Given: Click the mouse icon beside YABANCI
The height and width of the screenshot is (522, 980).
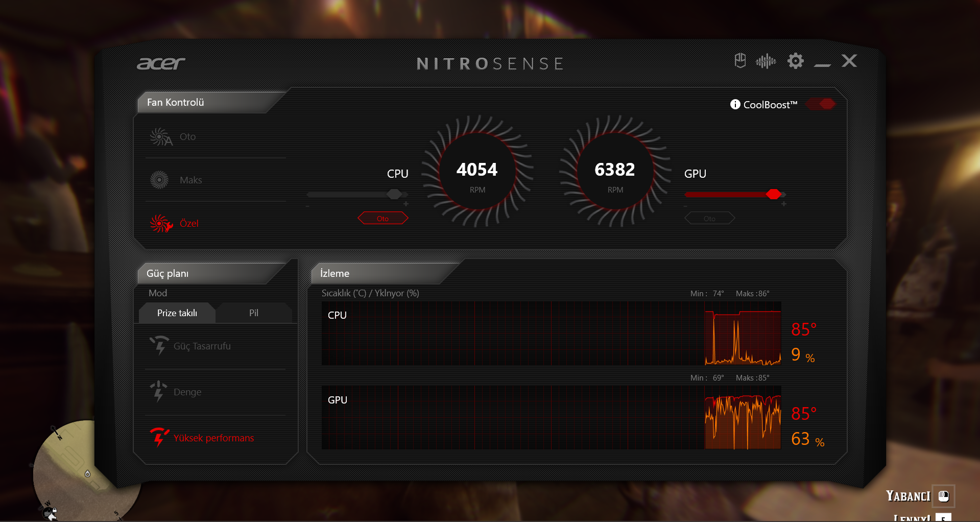Looking at the screenshot, I should point(944,496).
